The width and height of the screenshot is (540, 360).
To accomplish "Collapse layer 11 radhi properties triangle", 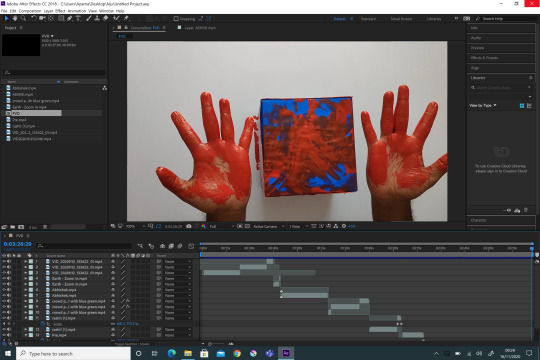I will [x=25, y=318].
